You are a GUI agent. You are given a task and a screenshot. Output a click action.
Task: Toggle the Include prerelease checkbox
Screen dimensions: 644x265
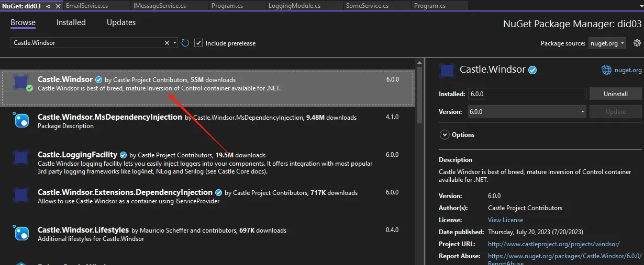198,43
